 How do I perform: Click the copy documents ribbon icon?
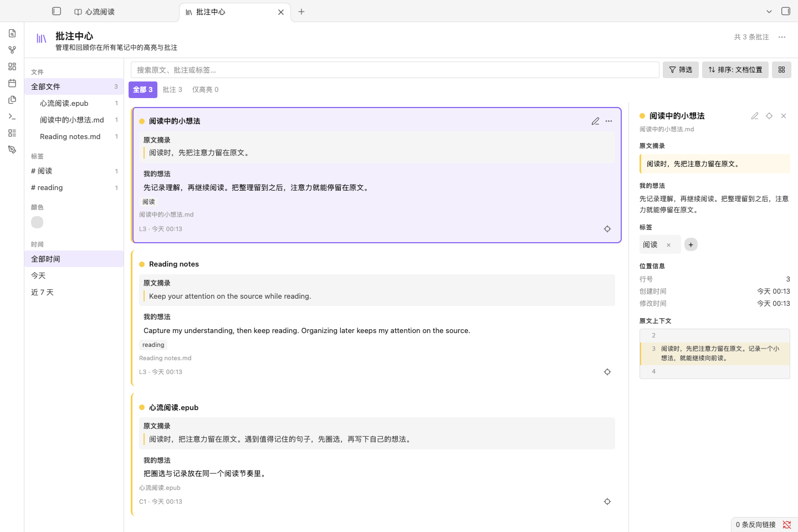[x=12, y=100]
